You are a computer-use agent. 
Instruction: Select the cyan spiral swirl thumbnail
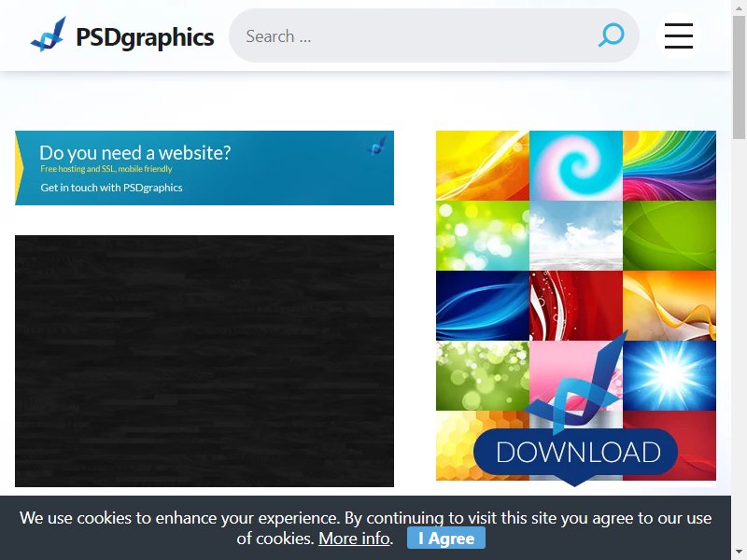pyautogui.click(x=576, y=166)
